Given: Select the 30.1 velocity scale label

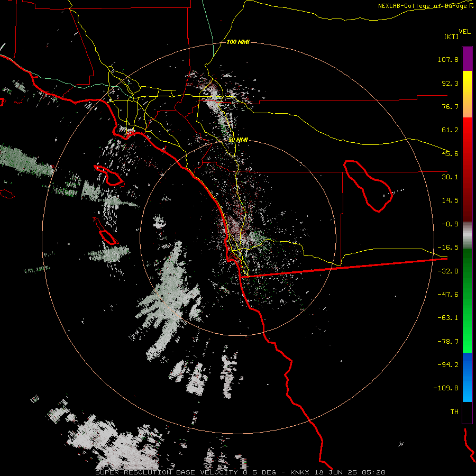Looking at the screenshot, I should [x=450, y=177].
